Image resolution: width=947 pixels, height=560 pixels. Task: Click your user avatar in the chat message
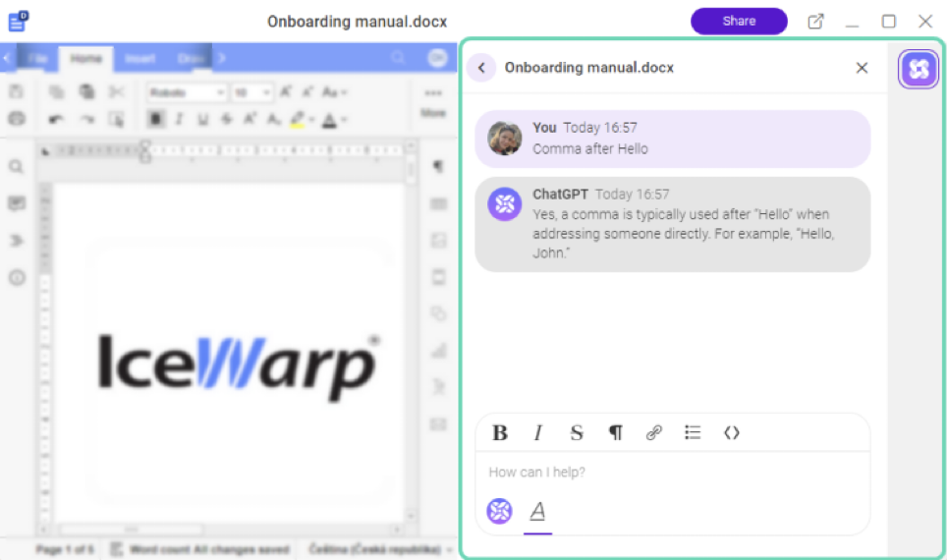[x=504, y=139]
